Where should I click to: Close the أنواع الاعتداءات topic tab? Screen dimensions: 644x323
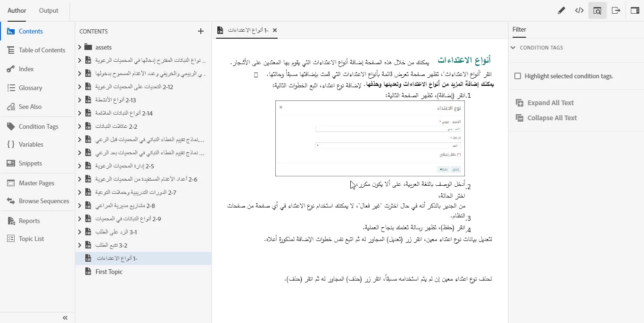[275, 30]
